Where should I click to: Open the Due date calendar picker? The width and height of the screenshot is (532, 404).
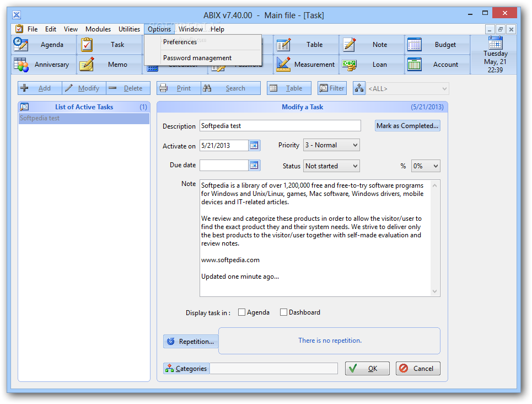(x=254, y=166)
